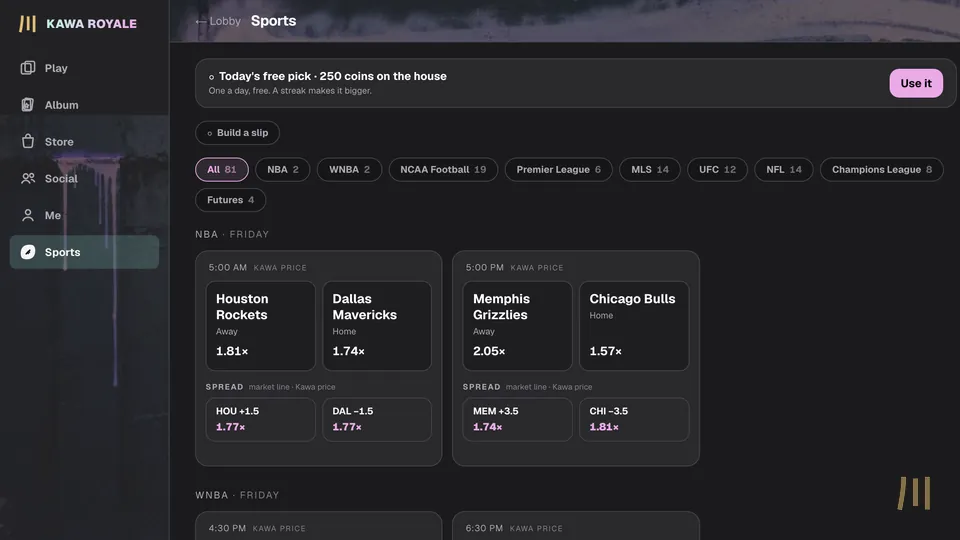Click 'One a day, free' subtitle
This screenshot has width=960, height=540.
[290, 91]
